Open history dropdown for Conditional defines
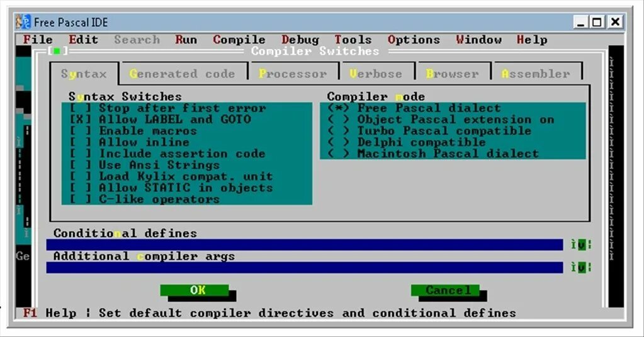Screen dimensions: 644x337 pos(582,245)
